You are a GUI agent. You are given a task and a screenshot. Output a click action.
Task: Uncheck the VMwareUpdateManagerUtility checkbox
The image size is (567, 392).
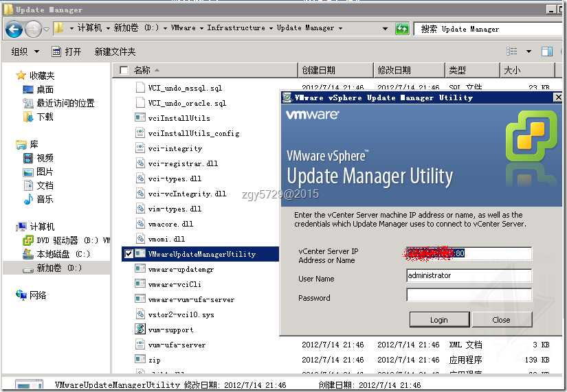(x=129, y=253)
